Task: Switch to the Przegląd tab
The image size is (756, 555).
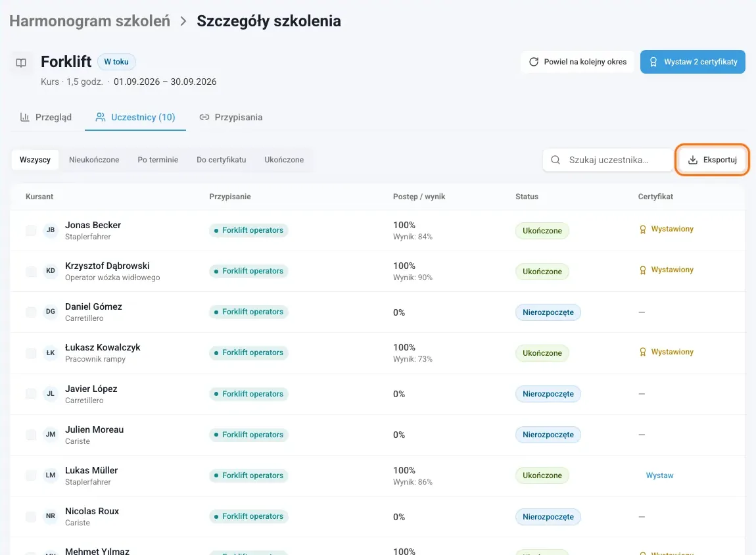Action: (46, 117)
